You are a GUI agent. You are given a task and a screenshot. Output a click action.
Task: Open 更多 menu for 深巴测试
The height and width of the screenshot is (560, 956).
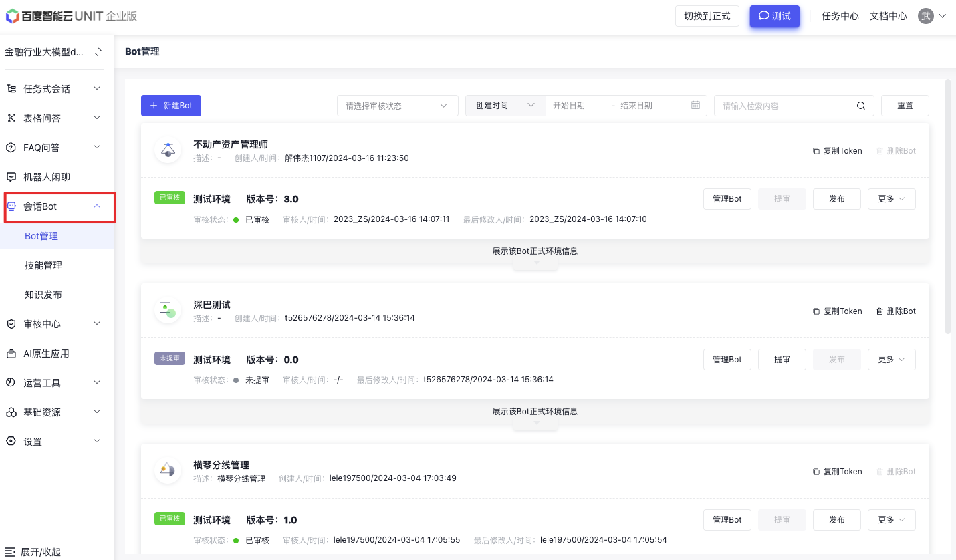(892, 360)
